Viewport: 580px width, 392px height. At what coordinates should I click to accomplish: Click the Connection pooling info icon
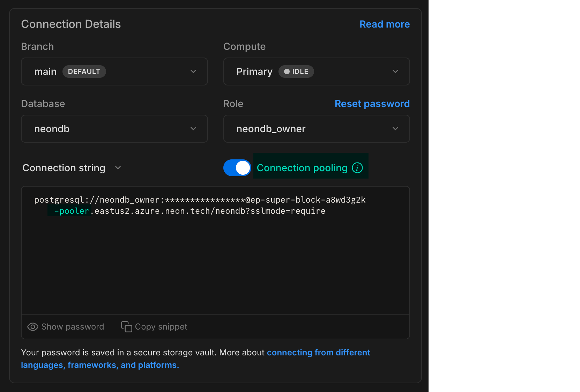(x=357, y=168)
